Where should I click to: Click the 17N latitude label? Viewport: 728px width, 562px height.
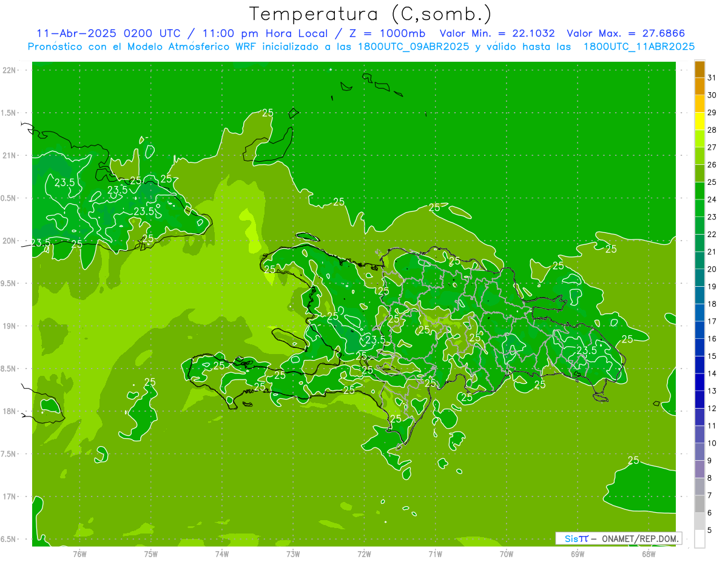[x=8, y=497]
